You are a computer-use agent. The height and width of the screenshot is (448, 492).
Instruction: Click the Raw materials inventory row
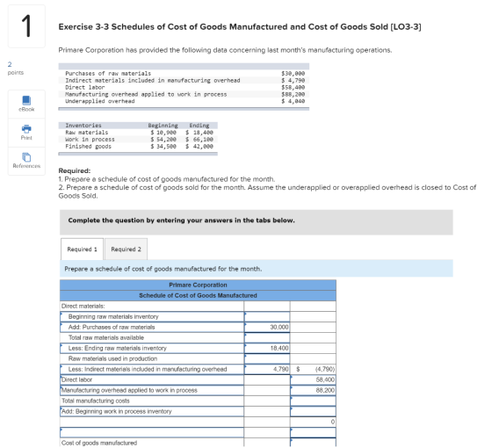[138, 133]
